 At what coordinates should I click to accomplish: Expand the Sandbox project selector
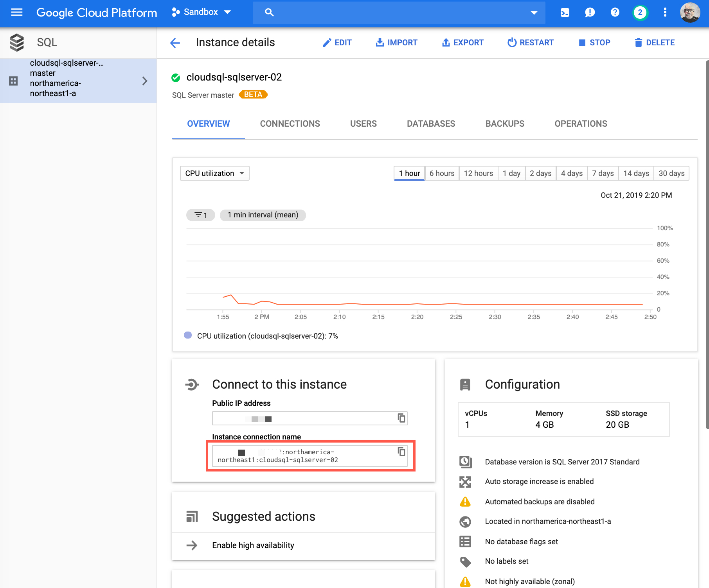coord(202,13)
